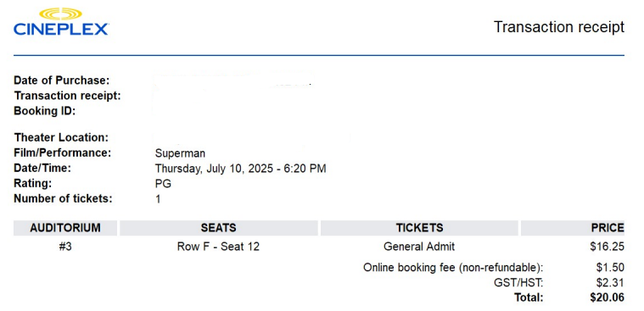The height and width of the screenshot is (311, 644).
Task: Click the Row F - Seat 12 entry
Action: coord(219,247)
